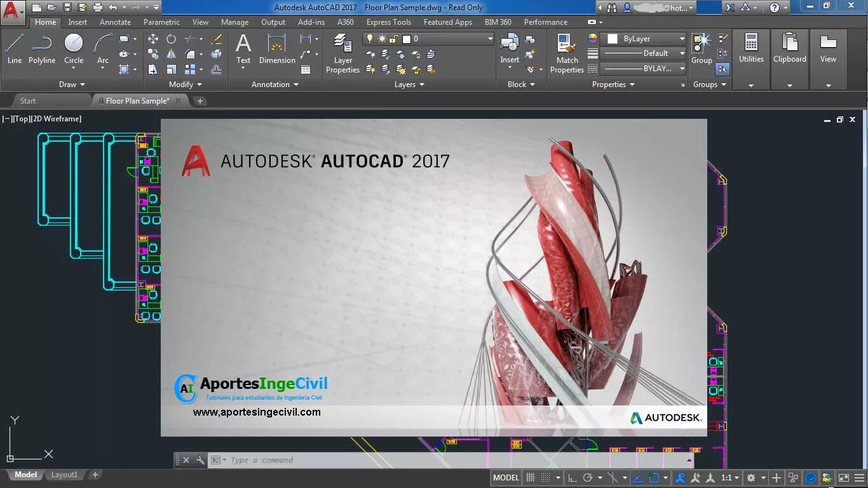Click the Start tab
Image resolution: width=868 pixels, height=488 pixels.
point(28,100)
